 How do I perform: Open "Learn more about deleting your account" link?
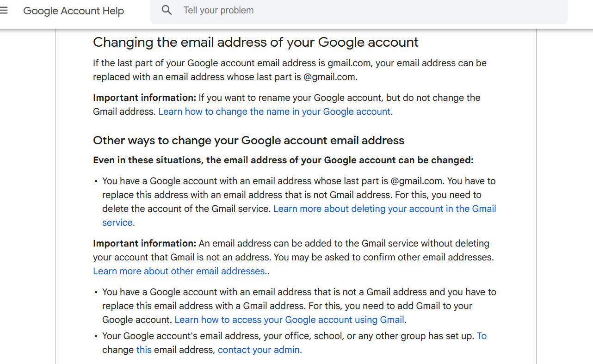(x=384, y=209)
